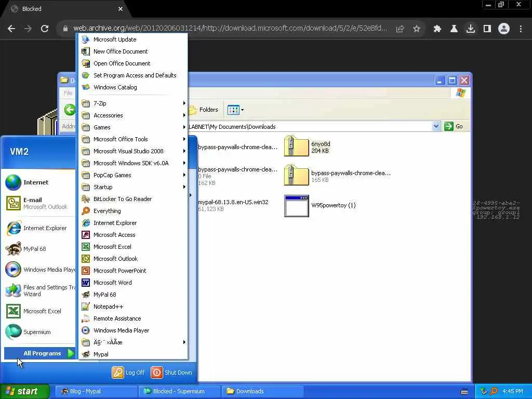Click the Share page icon in address bar
This screenshot has width=532, height=399.
pos(400,29)
